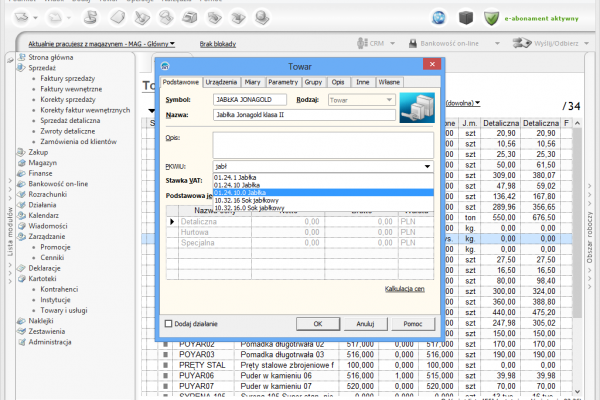
Task: Click the Kalkulacja cen link
Action: click(x=405, y=288)
